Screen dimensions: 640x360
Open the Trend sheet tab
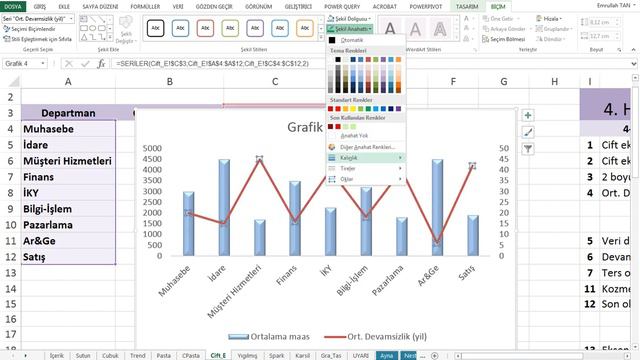138,356
